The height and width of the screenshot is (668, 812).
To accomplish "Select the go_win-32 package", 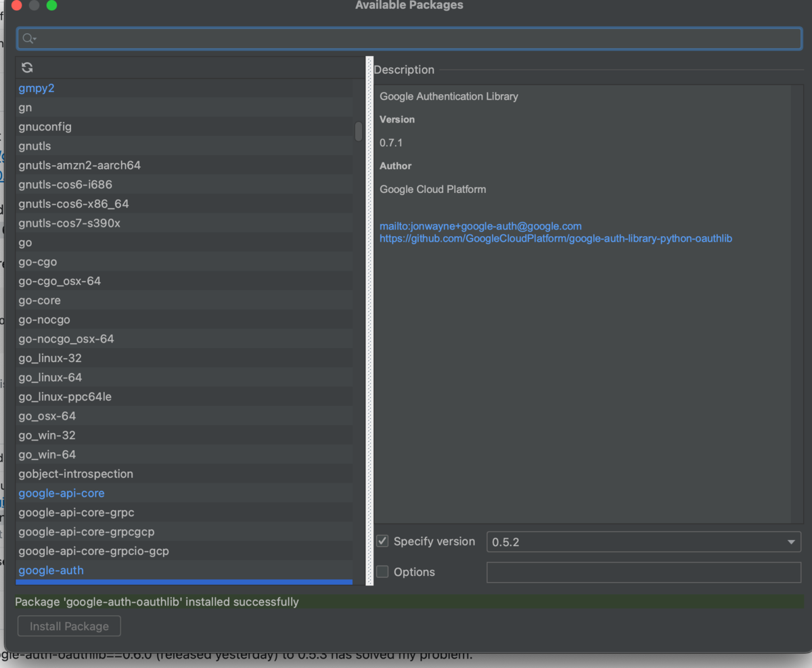I will click(x=184, y=435).
